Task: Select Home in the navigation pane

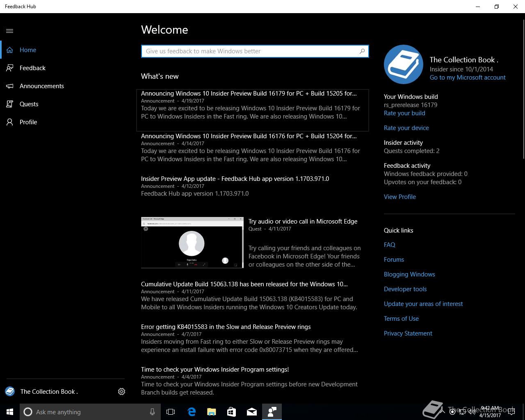Action: click(66, 50)
